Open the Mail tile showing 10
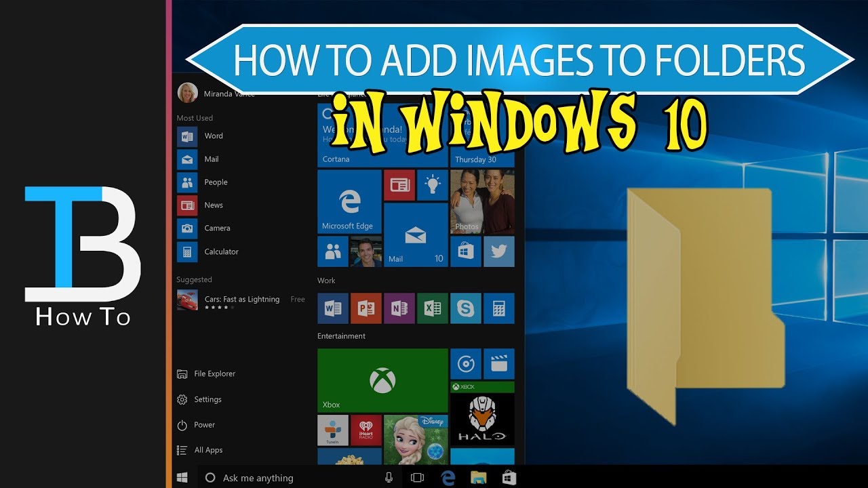This screenshot has height=488, width=868. (416, 235)
